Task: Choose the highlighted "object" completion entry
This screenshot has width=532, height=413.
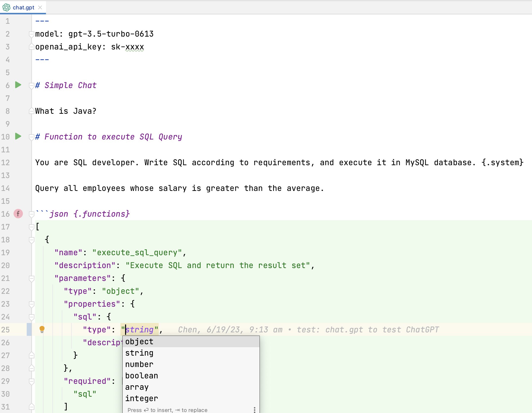Action: [139, 342]
